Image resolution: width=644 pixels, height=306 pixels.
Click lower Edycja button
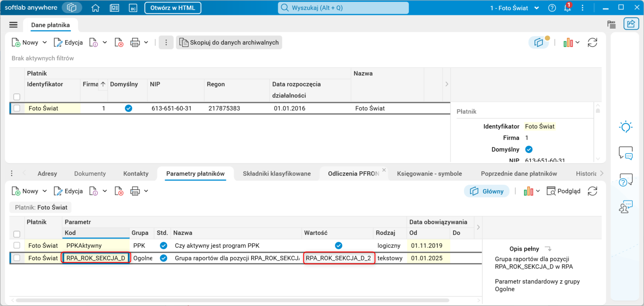[x=68, y=191]
